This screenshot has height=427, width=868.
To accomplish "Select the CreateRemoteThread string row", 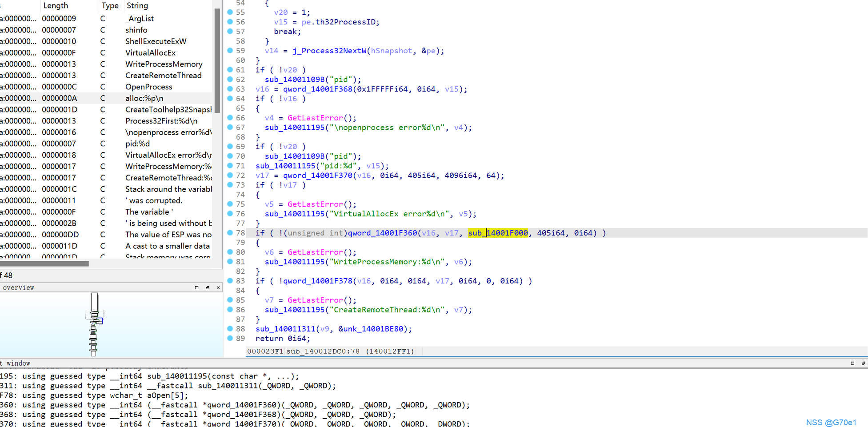I will point(106,76).
